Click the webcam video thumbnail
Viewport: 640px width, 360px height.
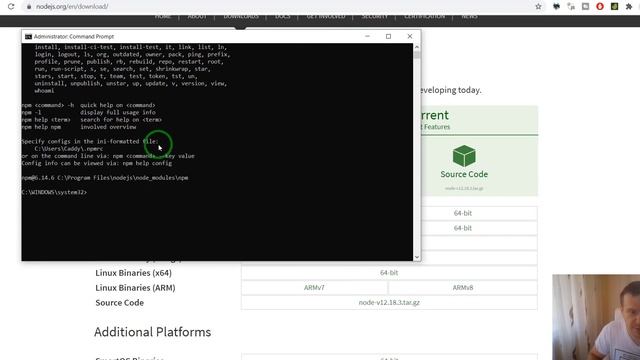point(596,317)
